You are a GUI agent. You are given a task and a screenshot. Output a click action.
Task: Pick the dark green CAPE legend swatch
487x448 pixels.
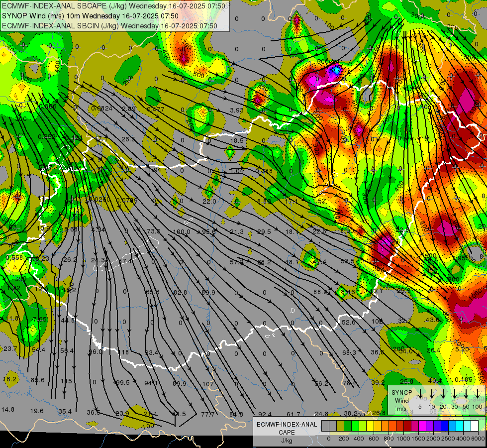pos(348,426)
